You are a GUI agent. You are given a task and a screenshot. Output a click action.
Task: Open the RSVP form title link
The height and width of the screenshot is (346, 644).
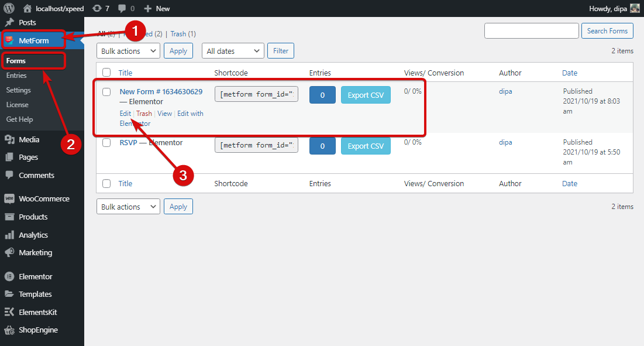pos(129,143)
